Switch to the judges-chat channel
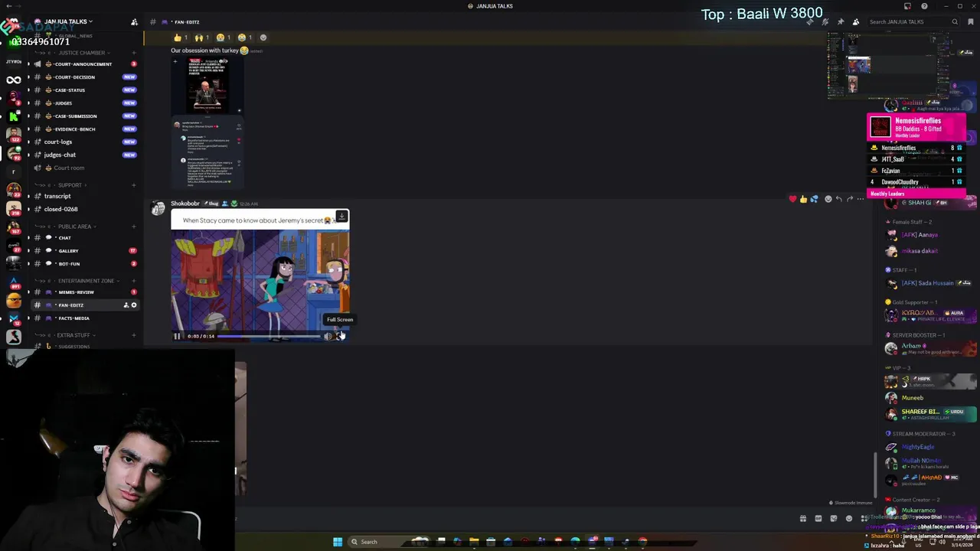 click(x=85, y=155)
